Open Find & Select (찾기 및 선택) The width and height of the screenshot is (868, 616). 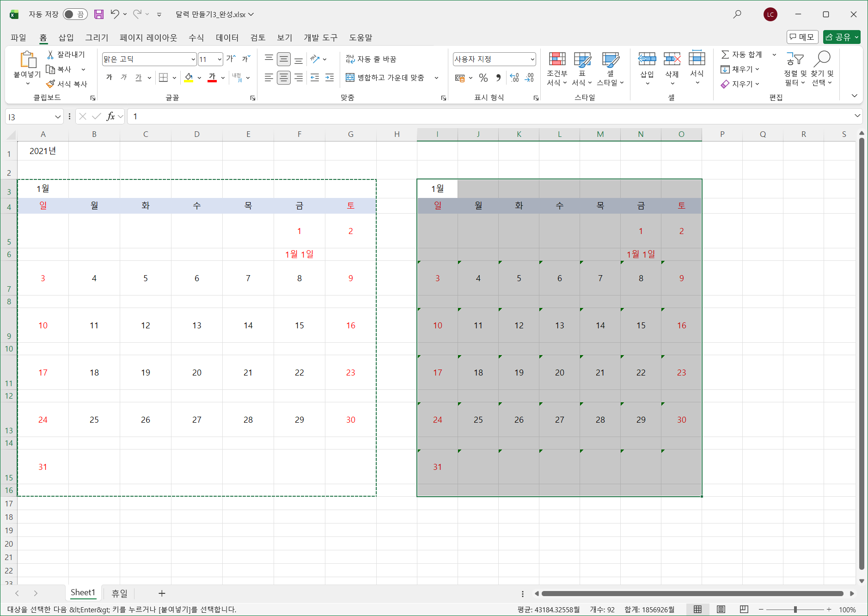click(x=822, y=69)
